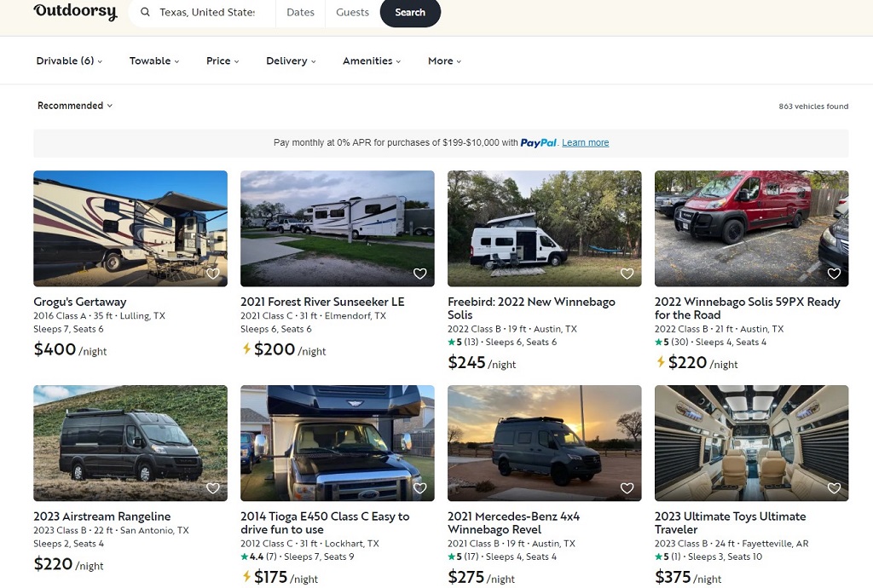Click the instant-book lightning icon next to $220/night Solis
Viewport: 873px width, 588px height.
click(661, 361)
